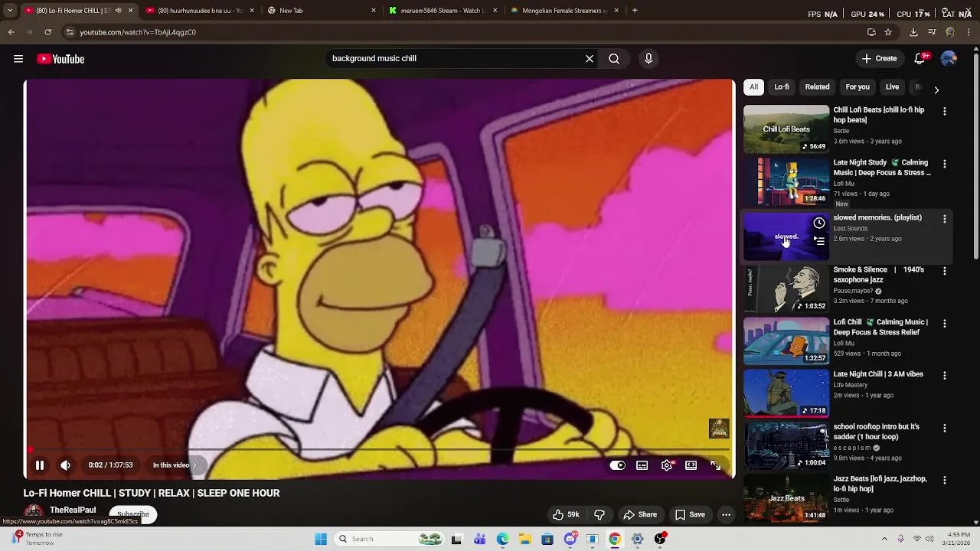Toggle subtitles/closed captions
Viewport: 980px width, 551px height.
click(x=642, y=465)
